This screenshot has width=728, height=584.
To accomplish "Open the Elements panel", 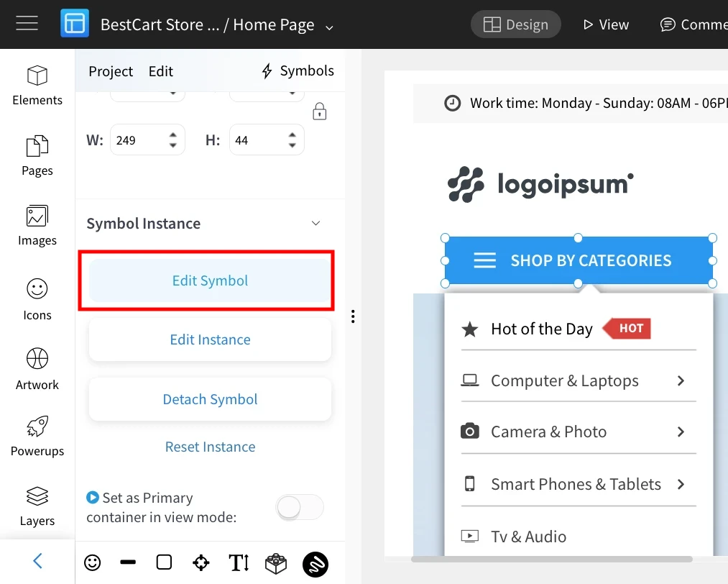I will tap(37, 86).
